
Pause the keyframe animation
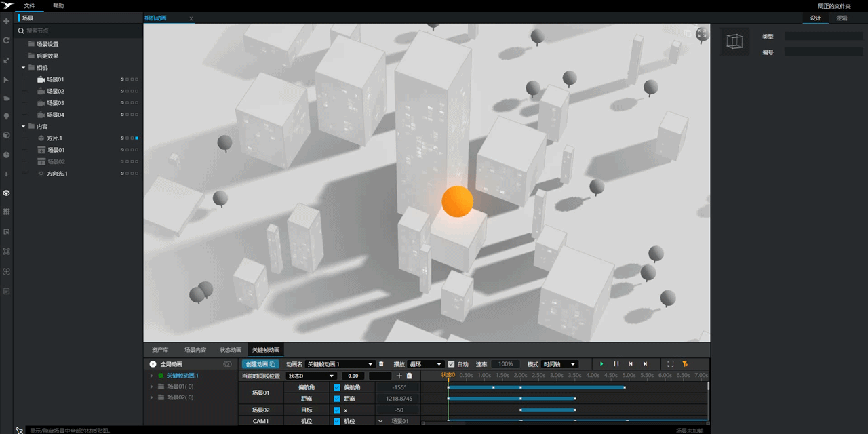tap(616, 364)
